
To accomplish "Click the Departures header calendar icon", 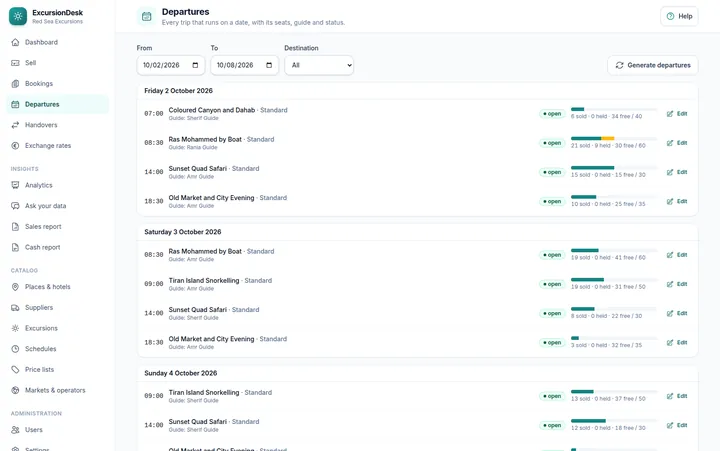I will 146,17.
